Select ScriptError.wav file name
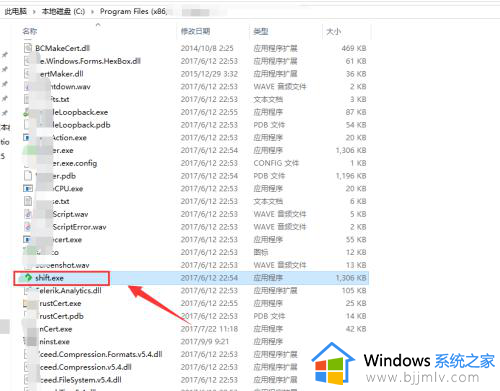 pos(79,227)
